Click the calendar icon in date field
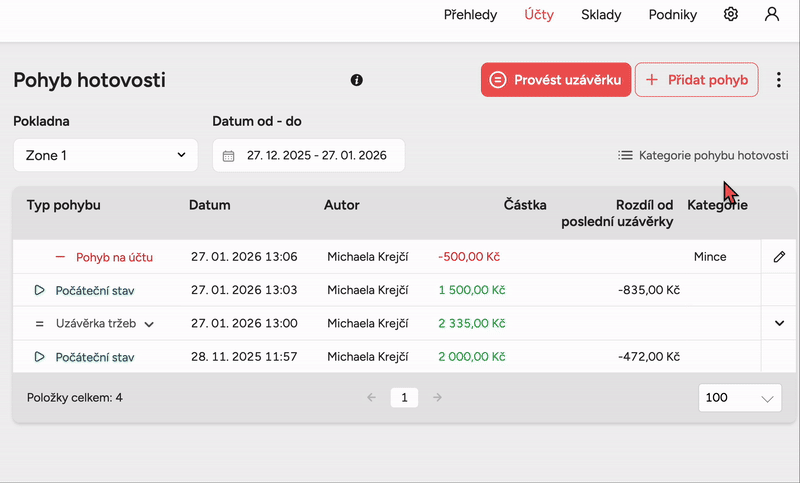 pyautogui.click(x=228, y=156)
